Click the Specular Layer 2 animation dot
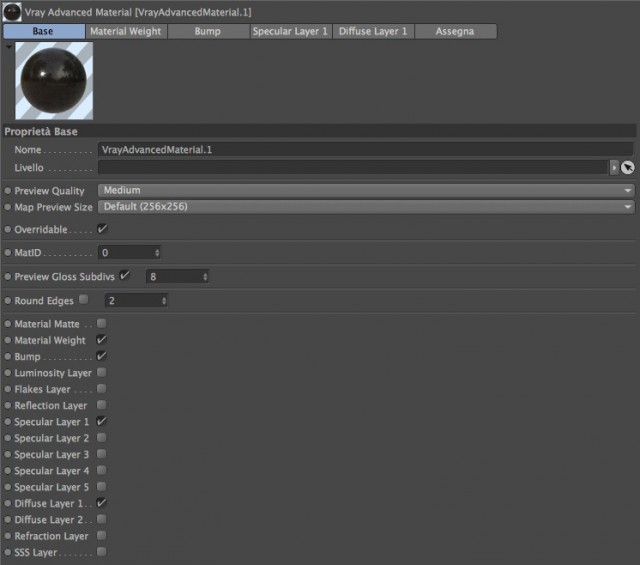This screenshot has width=640, height=565. pyautogui.click(x=8, y=438)
